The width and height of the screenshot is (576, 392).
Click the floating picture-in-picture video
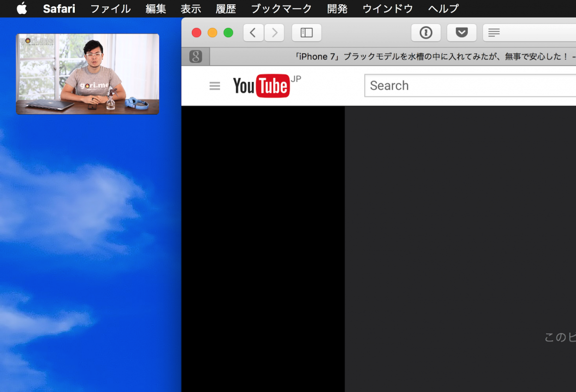coord(87,73)
